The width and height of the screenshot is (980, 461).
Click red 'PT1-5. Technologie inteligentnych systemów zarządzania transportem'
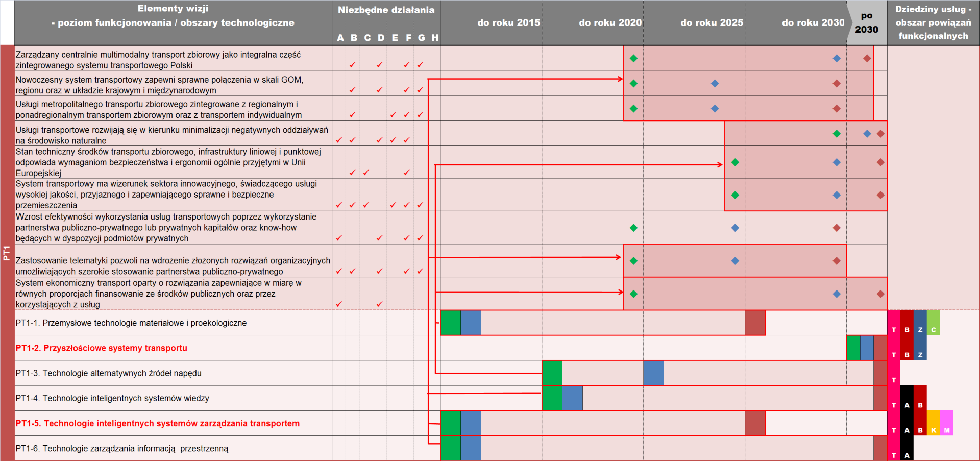tap(158, 423)
